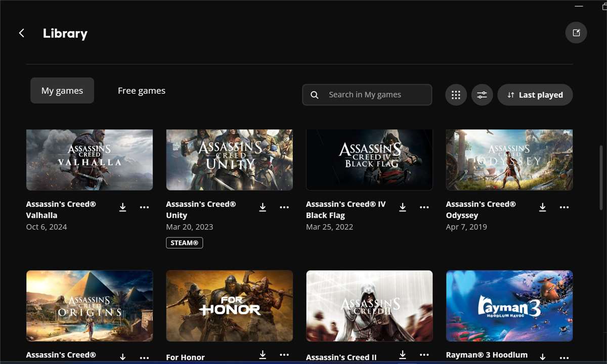The width and height of the screenshot is (607, 364).
Task: Open the Assassin's Creed Odyssey cover thumbnail
Action: pos(509,160)
